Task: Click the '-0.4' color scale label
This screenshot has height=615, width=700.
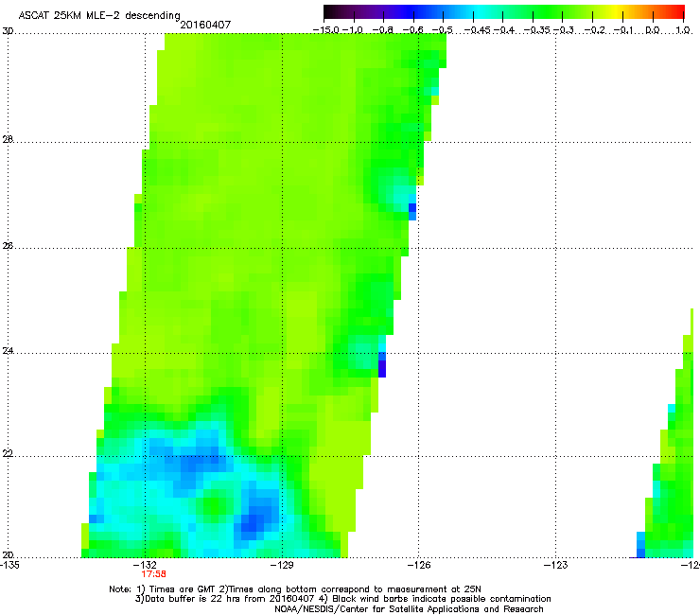Action: [503, 30]
